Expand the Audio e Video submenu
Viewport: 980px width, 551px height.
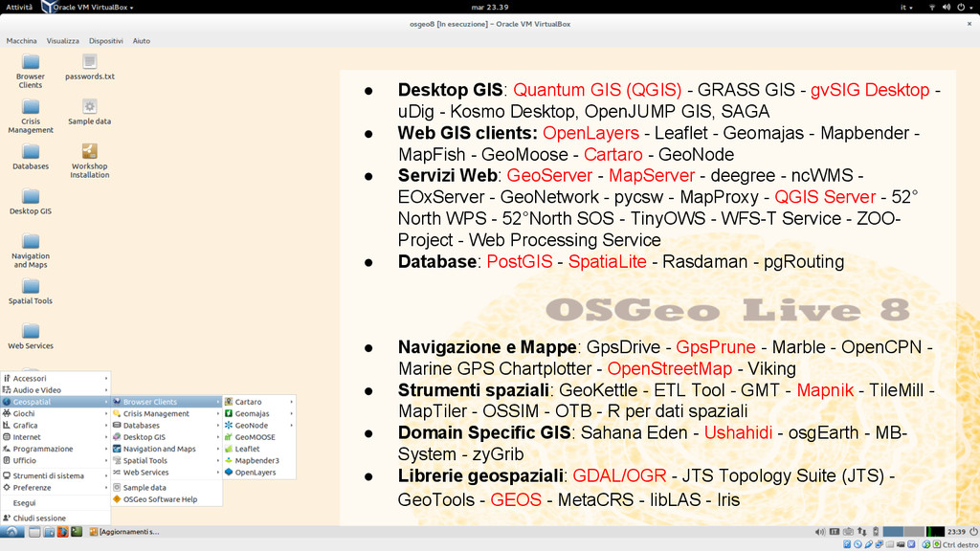pos(56,390)
